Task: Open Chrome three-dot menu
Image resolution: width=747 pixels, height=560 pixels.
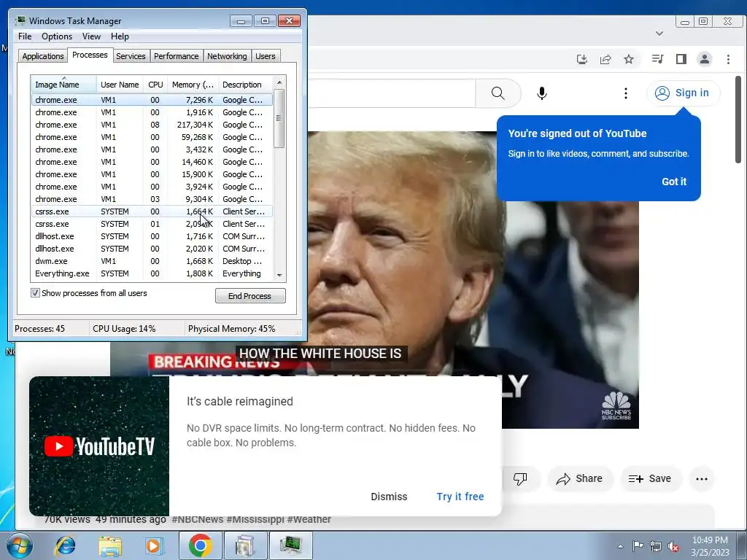Action: [x=728, y=59]
